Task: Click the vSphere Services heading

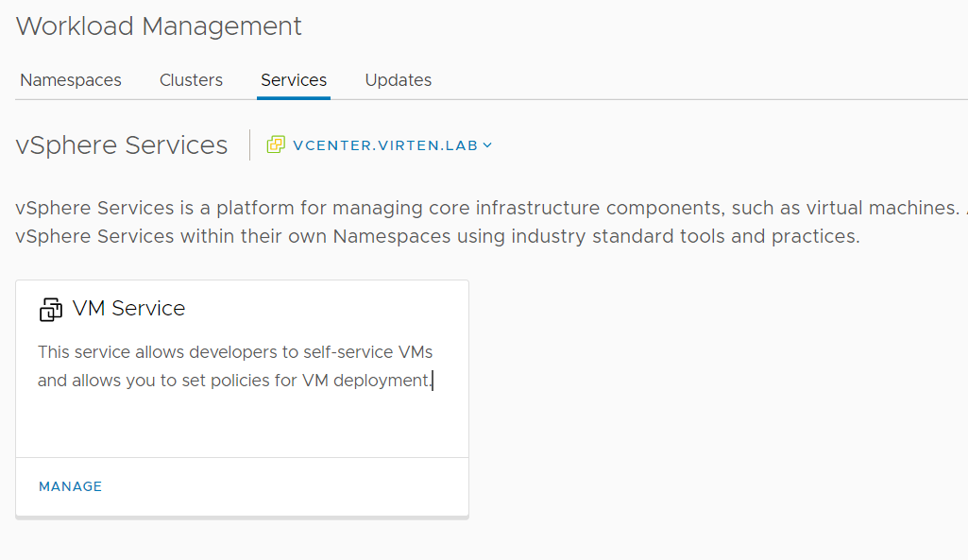Action: [122, 145]
